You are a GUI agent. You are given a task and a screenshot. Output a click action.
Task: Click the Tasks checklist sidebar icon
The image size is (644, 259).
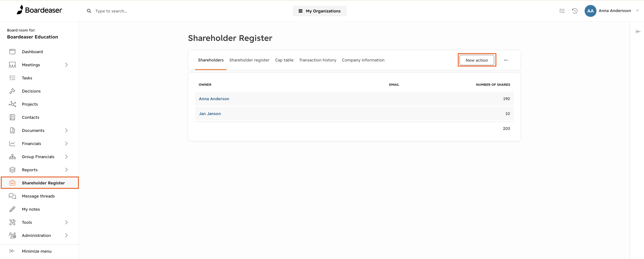click(12, 78)
